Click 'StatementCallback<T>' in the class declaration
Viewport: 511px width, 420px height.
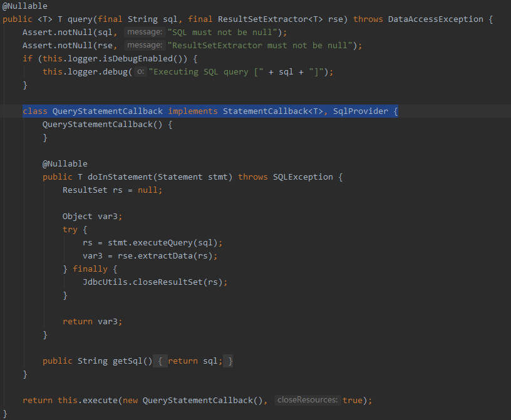[273, 111]
